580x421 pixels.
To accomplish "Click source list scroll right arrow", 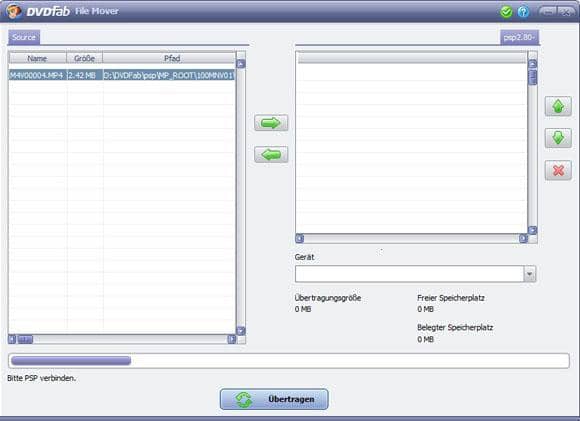I will coord(232,339).
